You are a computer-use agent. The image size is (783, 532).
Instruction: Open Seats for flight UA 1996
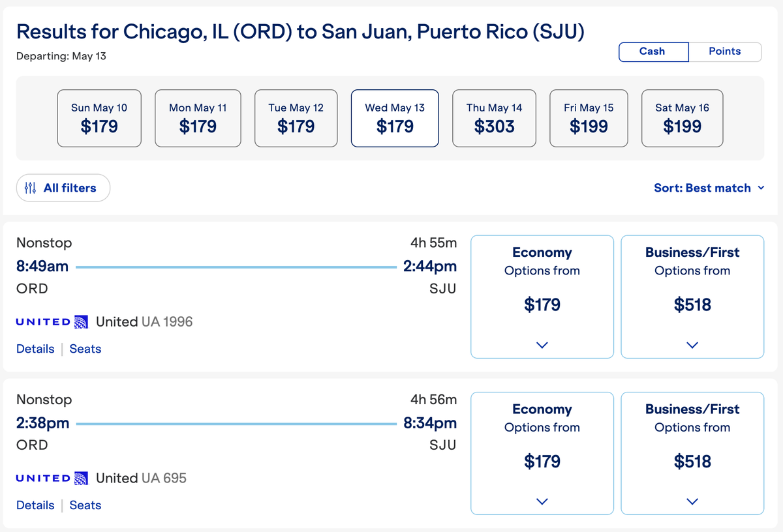[85, 349]
